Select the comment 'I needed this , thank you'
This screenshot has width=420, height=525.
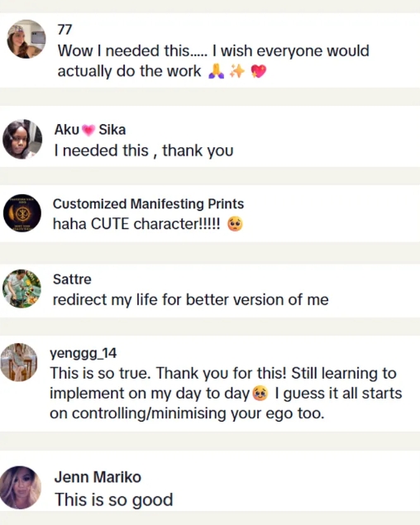(x=144, y=150)
